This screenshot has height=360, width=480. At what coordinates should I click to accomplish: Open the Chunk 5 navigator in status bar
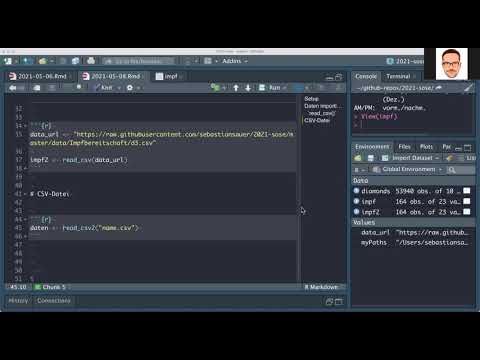click(x=53, y=287)
